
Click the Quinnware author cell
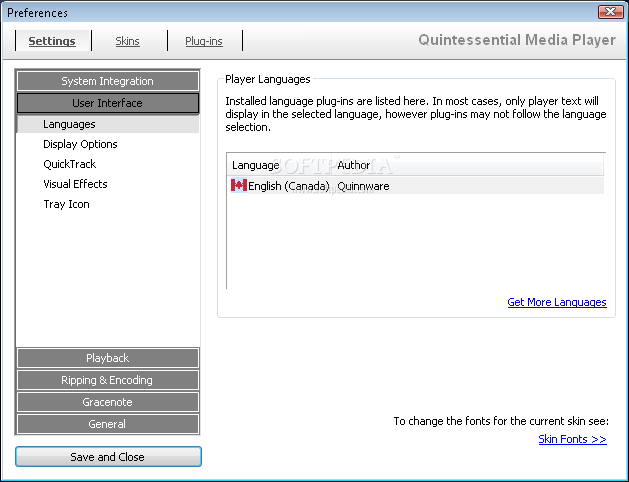coord(363,186)
